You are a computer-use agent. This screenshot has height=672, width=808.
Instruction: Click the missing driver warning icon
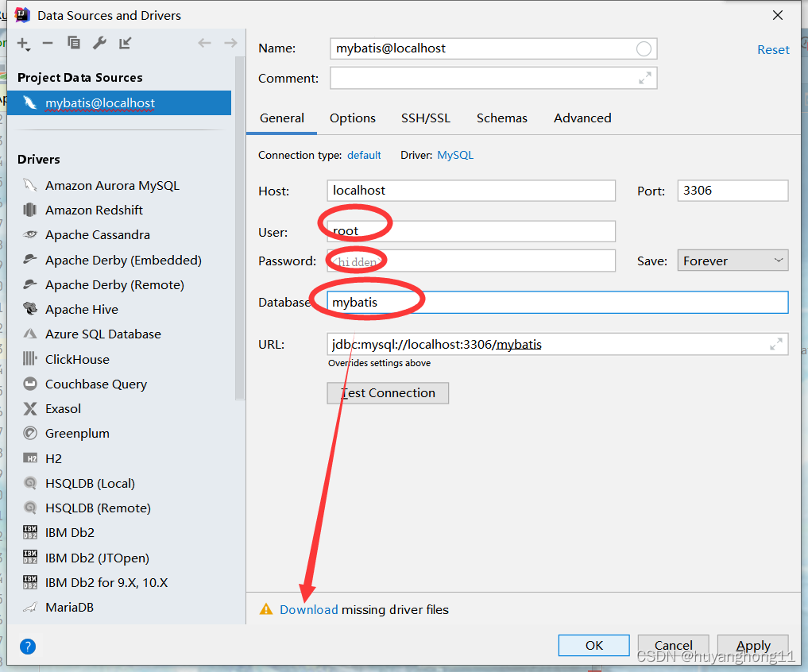coord(266,609)
